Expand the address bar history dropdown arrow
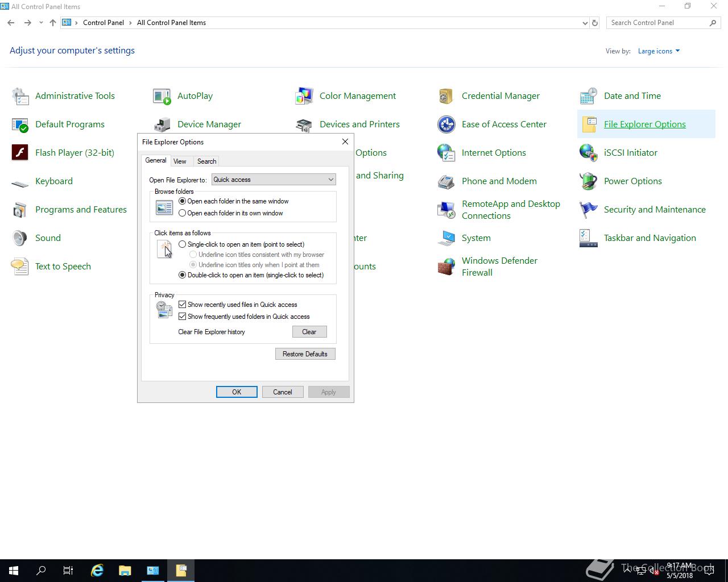Screen dimensions: 728x582 pyautogui.click(x=585, y=23)
